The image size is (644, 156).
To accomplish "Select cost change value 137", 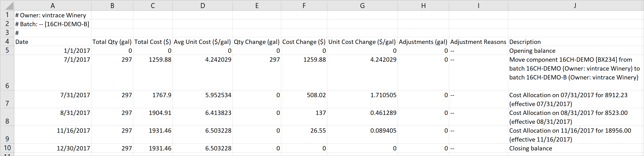I will [x=304, y=117].
